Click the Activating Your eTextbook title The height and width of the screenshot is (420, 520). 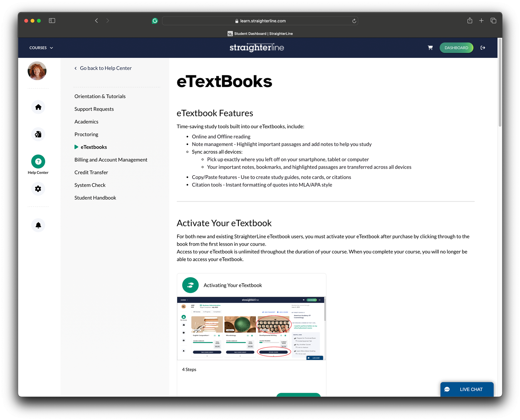233,285
